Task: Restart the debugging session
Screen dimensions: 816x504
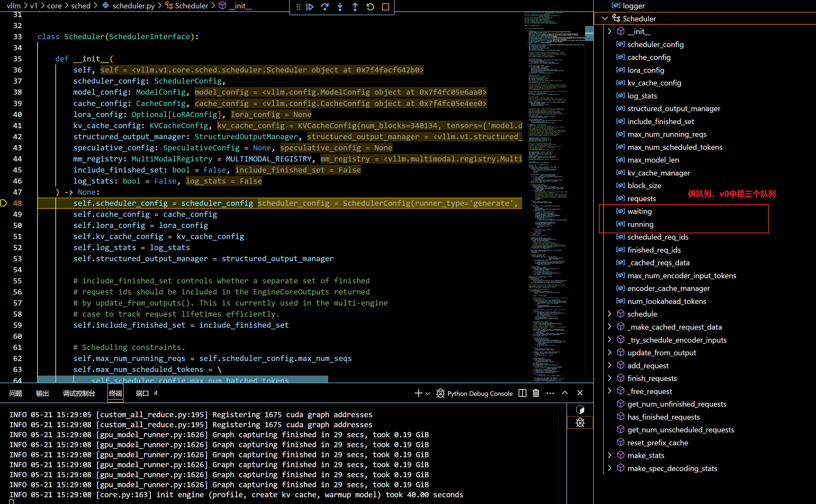Action: pos(370,7)
